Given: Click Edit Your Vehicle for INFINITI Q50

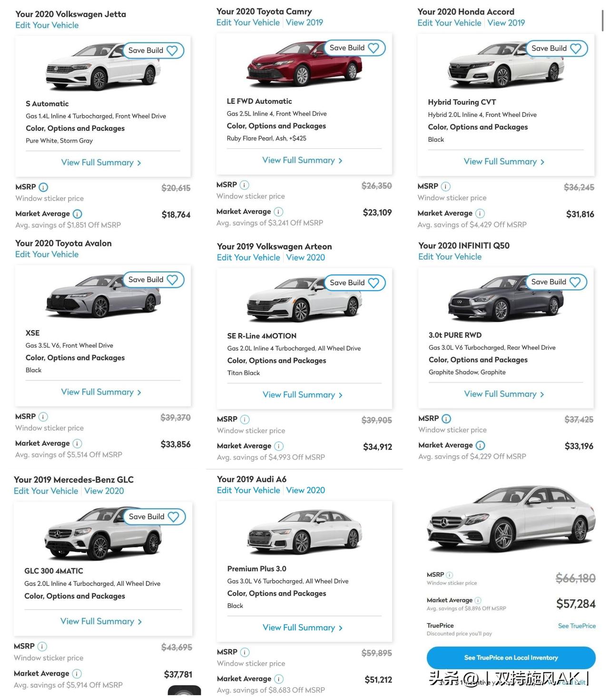Looking at the screenshot, I should [x=450, y=257].
